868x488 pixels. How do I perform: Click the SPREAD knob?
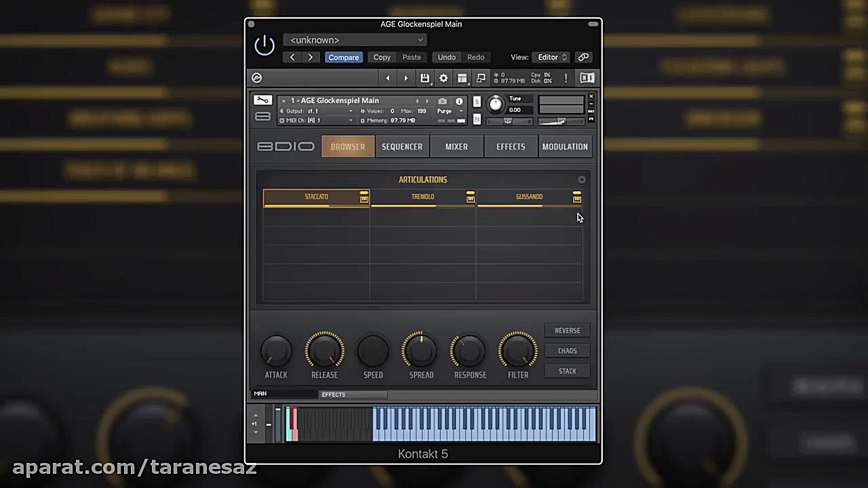421,351
